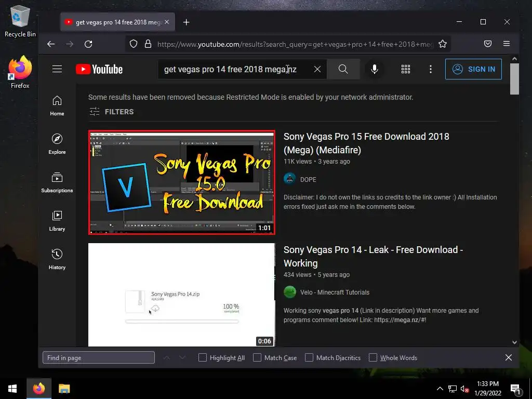Click DOPE channel avatar
Screen dimensions: 532x399
tap(290, 179)
